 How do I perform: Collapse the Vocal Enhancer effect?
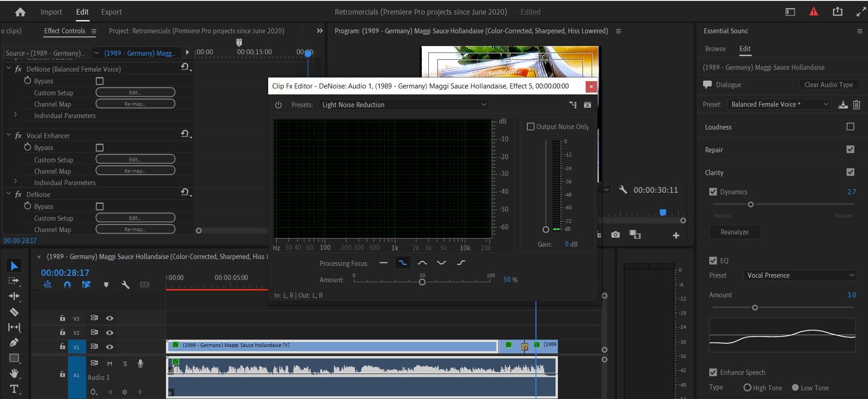coord(9,135)
